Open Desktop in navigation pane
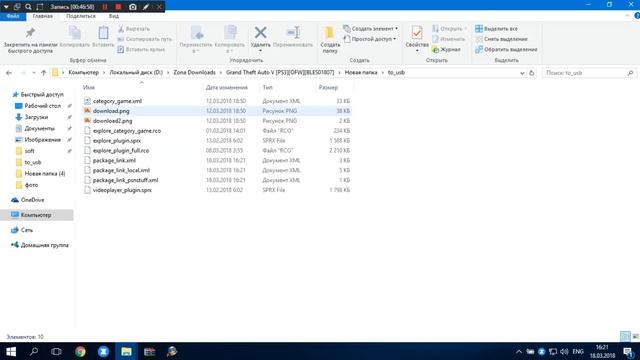Screen dimensions: 640x360 click(x=42, y=106)
